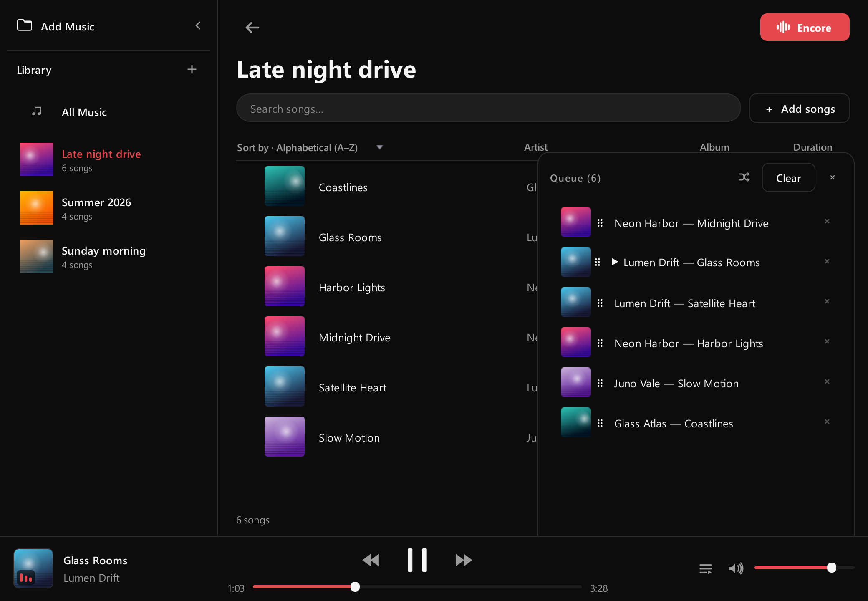
Task: Focus the Search songs field
Action: pos(488,108)
